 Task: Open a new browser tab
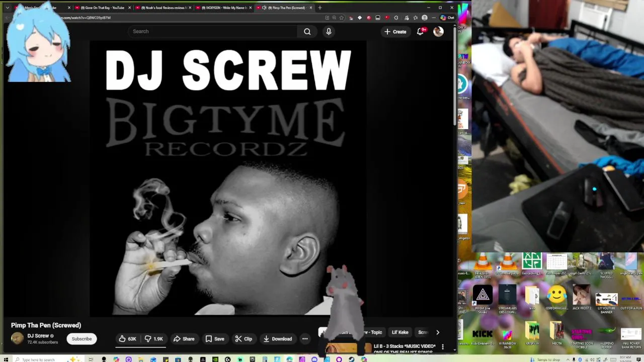click(319, 8)
